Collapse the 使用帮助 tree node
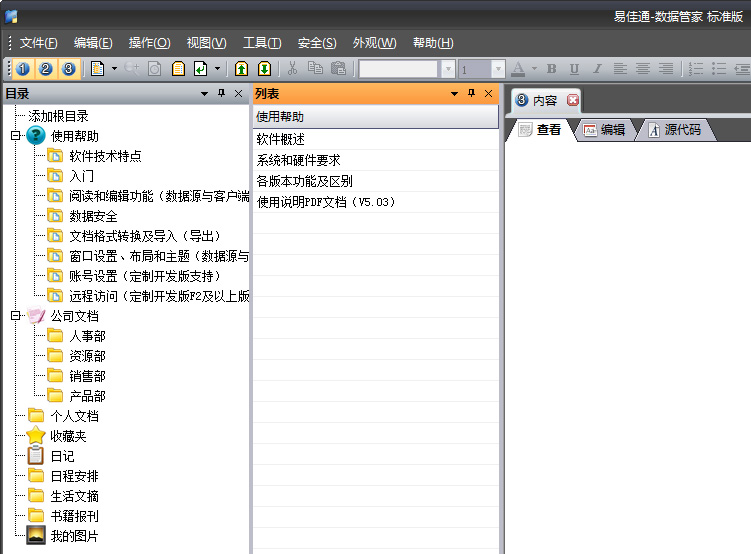The image size is (751, 554). 15,136
